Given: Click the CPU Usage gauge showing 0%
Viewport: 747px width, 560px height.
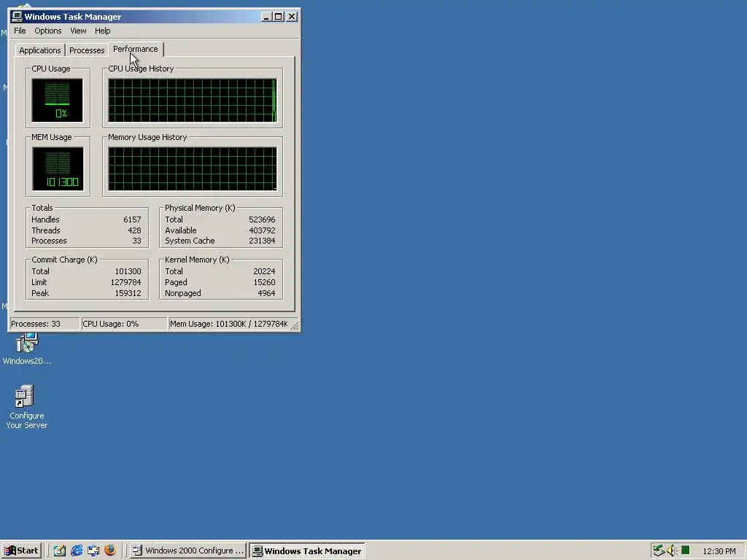Looking at the screenshot, I should coord(57,101).
